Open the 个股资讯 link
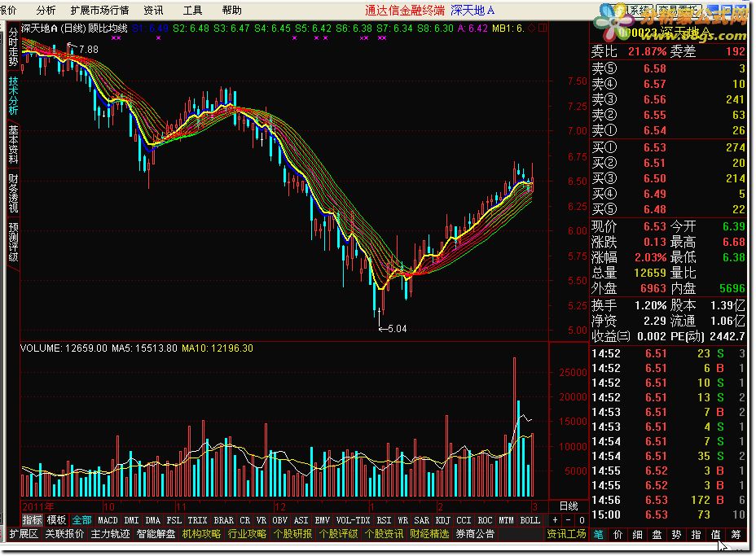 click(384, 534)
